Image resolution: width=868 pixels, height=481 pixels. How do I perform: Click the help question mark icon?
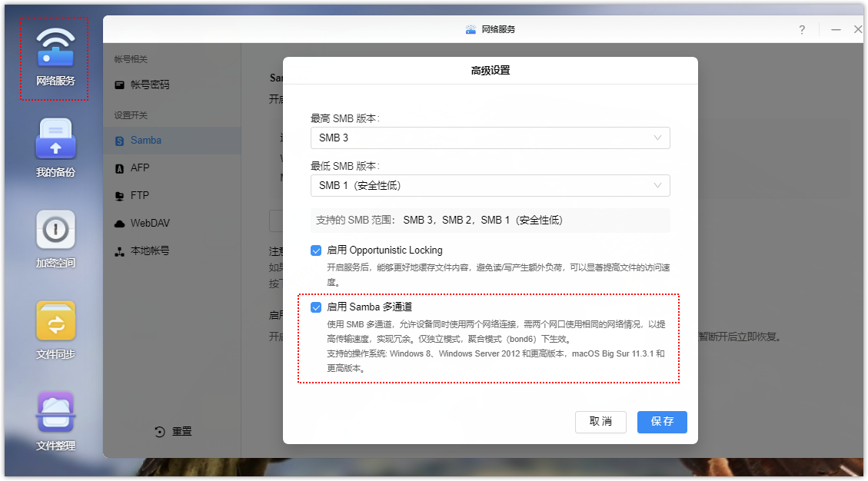click(x=802, y=30)
